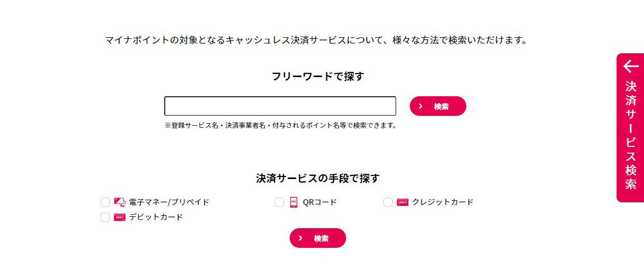Click the QR code smartphone icon
The width and height of the screenshot is (644, 268).
pyautogui.click(x=294, y=202)
